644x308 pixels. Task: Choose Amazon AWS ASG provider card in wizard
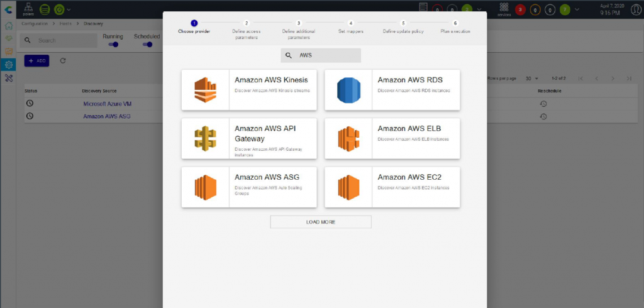pos(249,187)
